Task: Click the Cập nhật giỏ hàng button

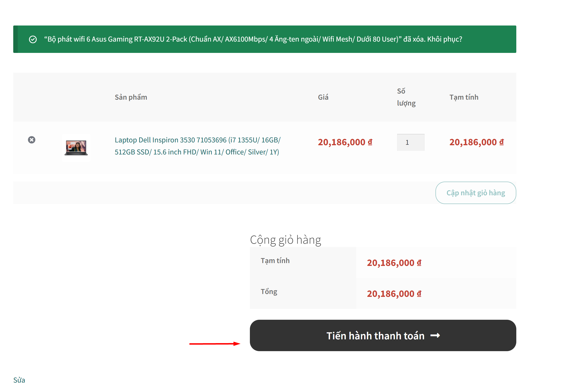Action: [475, 193]
